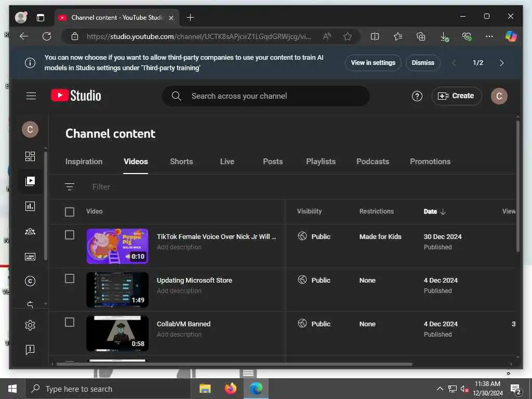532x399 pixels.
Task: Open the Subtitles icon in the sidebar
Action: [x=30, y=257]
